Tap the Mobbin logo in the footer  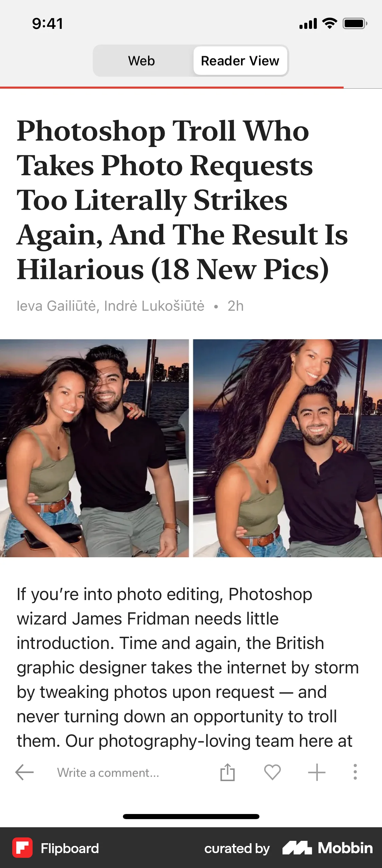coord(327,848)
